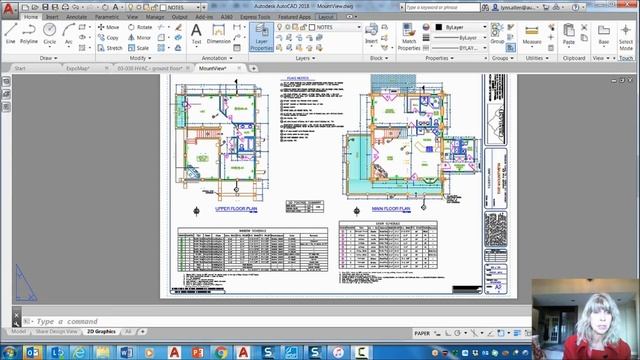Screen dimensions: 640x360
Task: Click the MAIN FLOOR PLAN title link
Action: (391, 209)
